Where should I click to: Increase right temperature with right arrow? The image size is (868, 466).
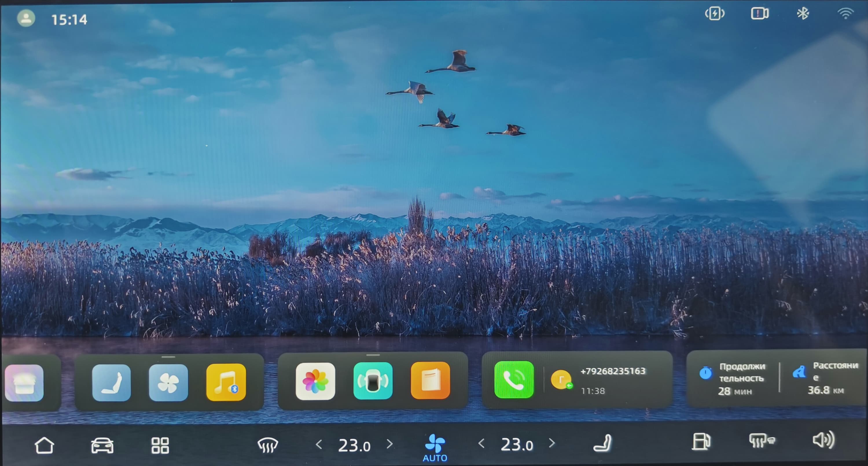(x=552, y=443)
